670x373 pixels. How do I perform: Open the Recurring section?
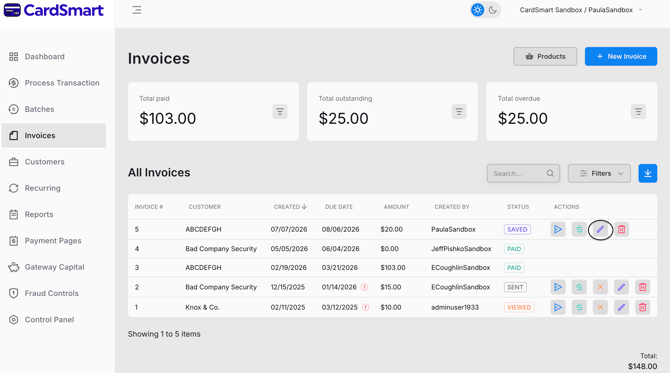coord(54,188)
